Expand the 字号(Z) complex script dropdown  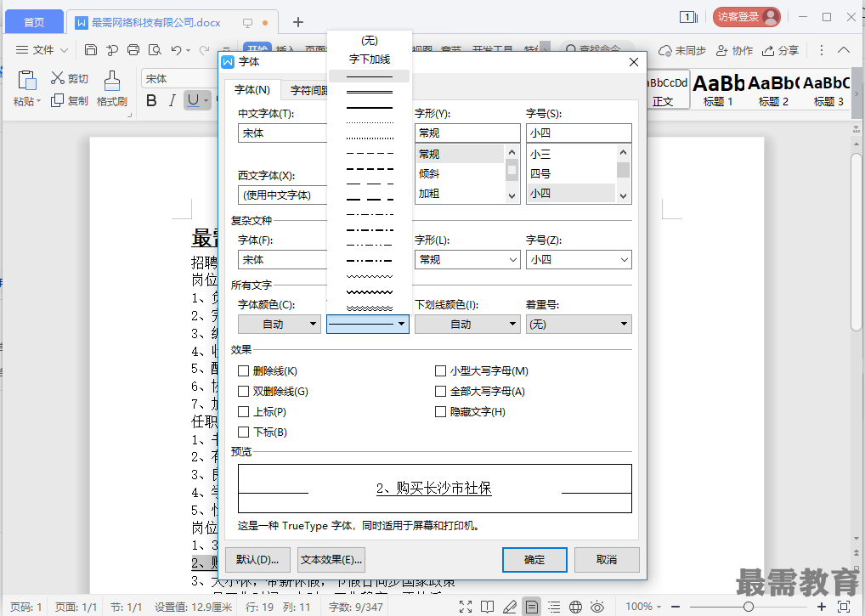(625, 260)
